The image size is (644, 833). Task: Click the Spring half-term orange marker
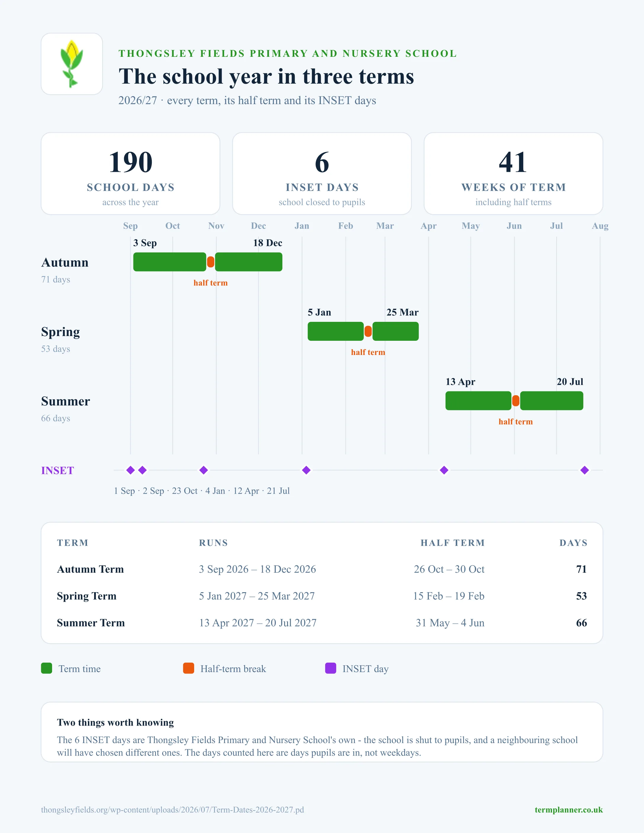click(368, 331)
